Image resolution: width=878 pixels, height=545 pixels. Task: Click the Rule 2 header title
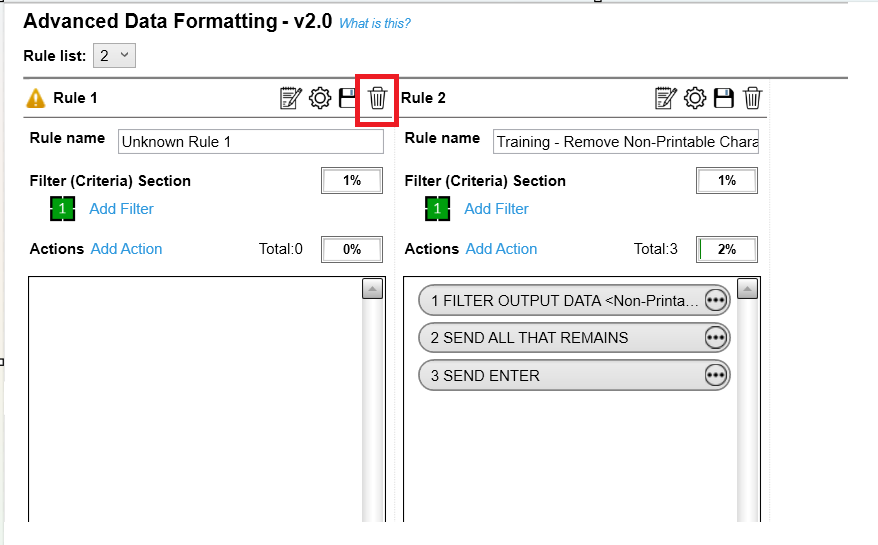coord(423,98)
